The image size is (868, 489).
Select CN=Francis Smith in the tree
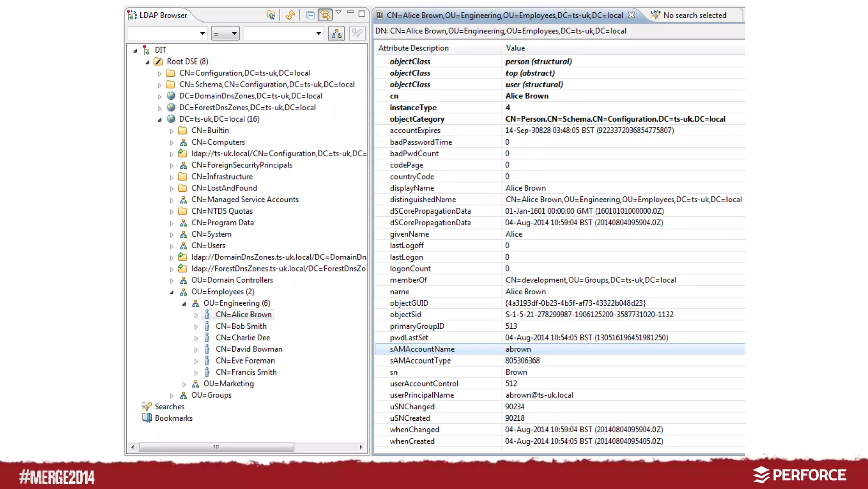point(246,372)
